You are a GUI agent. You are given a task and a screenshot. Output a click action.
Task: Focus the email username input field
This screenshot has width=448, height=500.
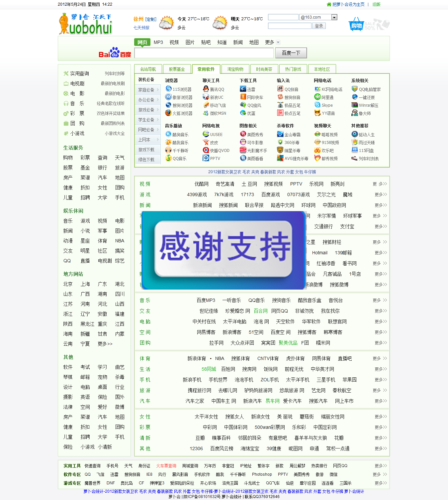[x=283, y=17]
